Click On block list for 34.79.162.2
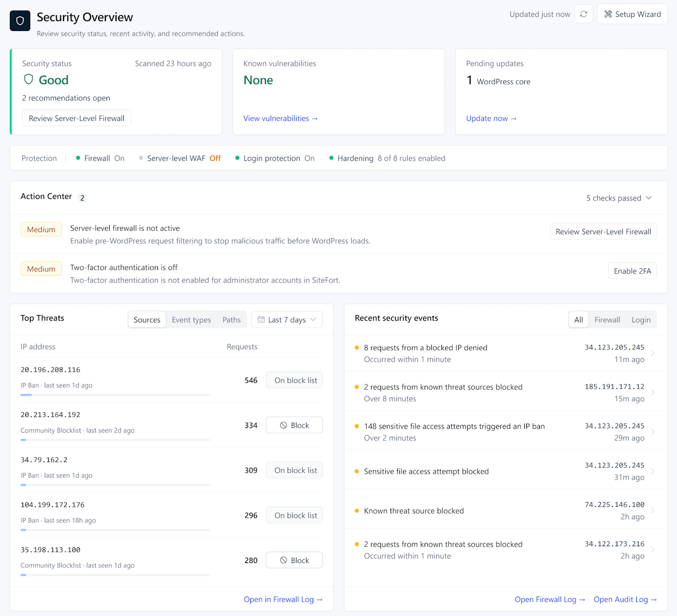 click(x=294, y=471)
